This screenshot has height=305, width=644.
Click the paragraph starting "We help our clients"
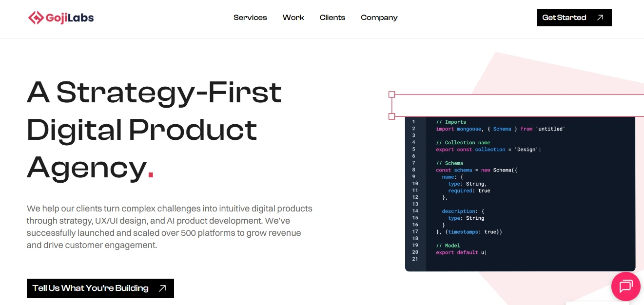[170, 227]
